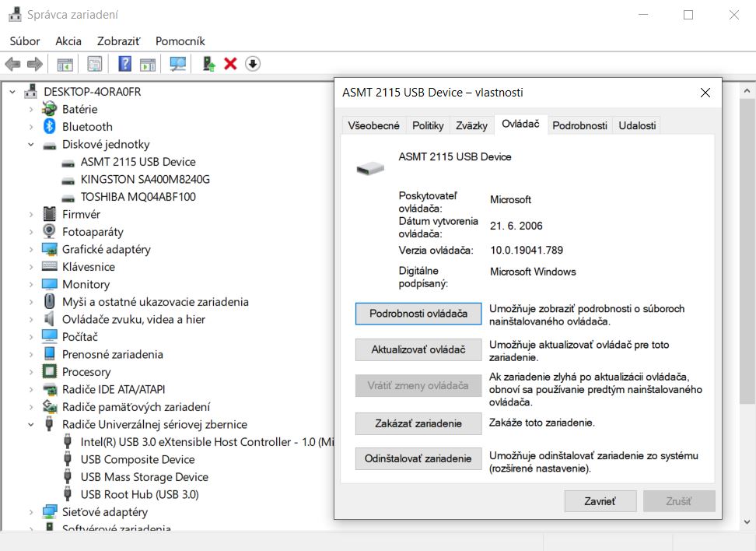Switch to the Podrobnosti tab
The width and height of the screenshot is (756, 551).
pos(579,125)
